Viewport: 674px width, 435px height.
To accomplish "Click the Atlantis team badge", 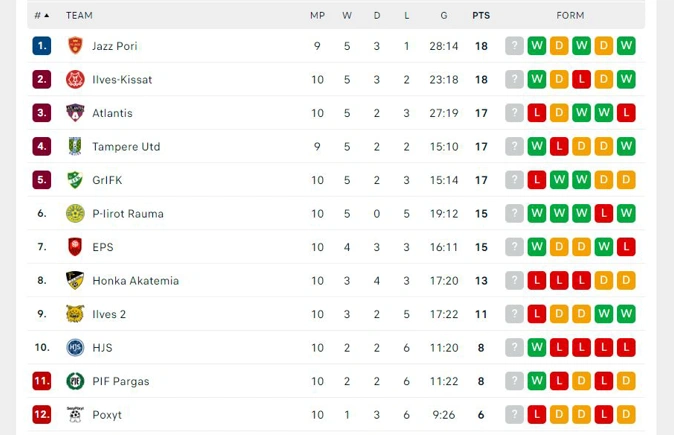I will point(75,113).
